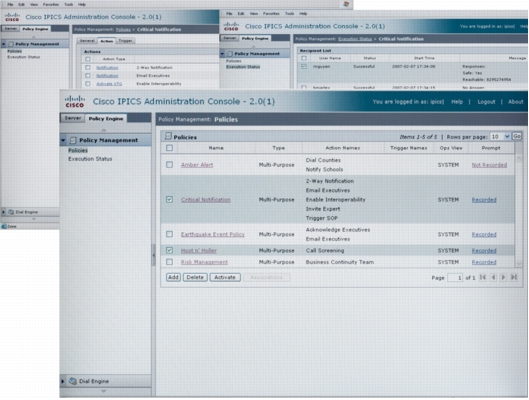Image resolution: width=529 pixels, height=400 pixels.
Task: Check the Earthquake Event Policy checkbox
Action: 169,234
